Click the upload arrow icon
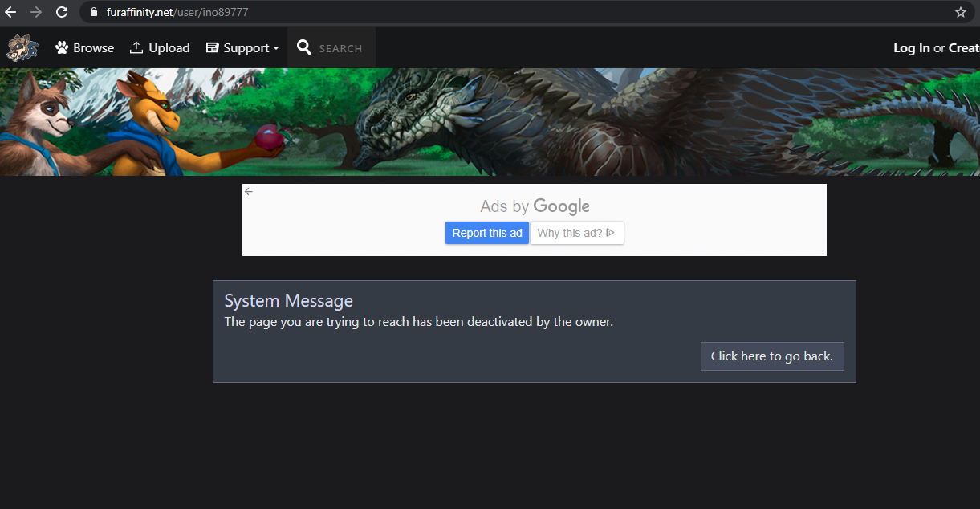The image size is (980, 509). (x=136, y=47)
